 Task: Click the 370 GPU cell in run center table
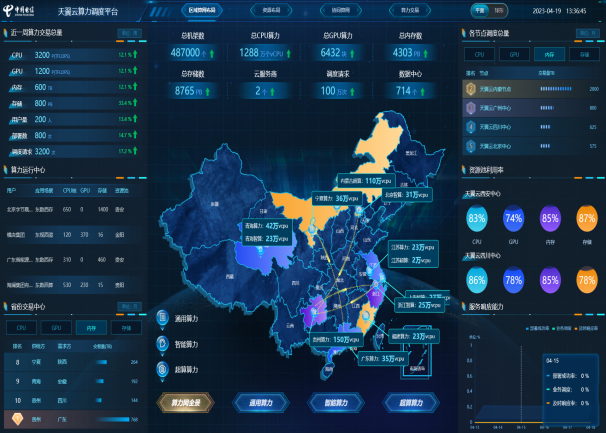pyautogui.click(x=84, y=234)
